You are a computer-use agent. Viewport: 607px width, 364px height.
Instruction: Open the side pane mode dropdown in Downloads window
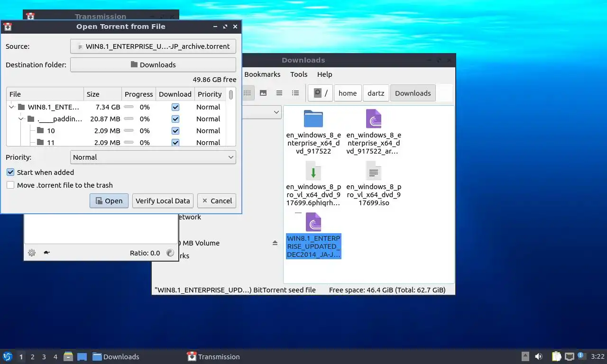tap(276, 112)
